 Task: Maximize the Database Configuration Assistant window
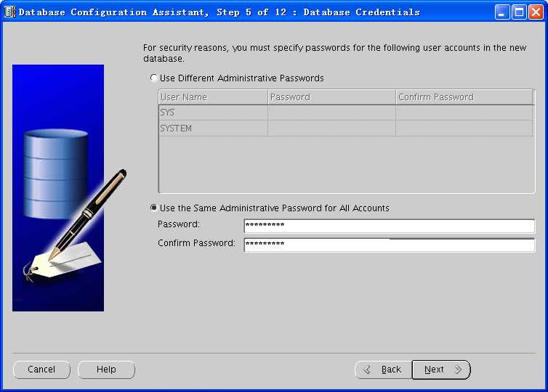tap(519, 12)
